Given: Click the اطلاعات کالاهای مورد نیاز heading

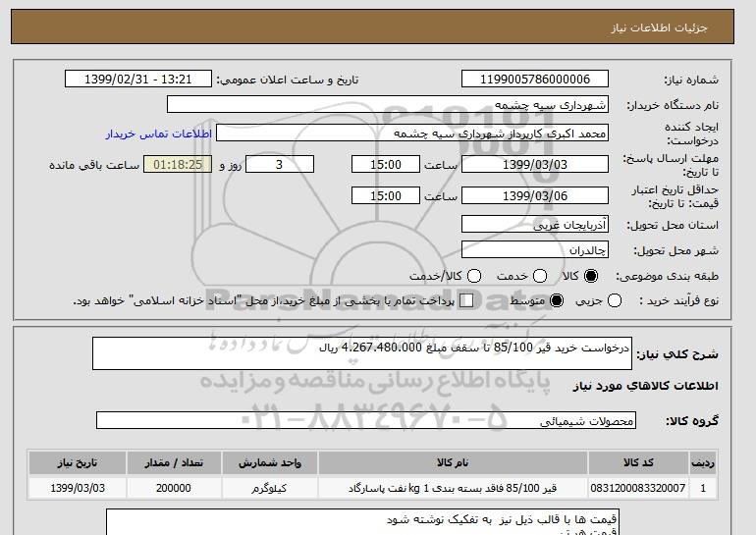Looking at the screenshot, I should [x=646, y=386].
